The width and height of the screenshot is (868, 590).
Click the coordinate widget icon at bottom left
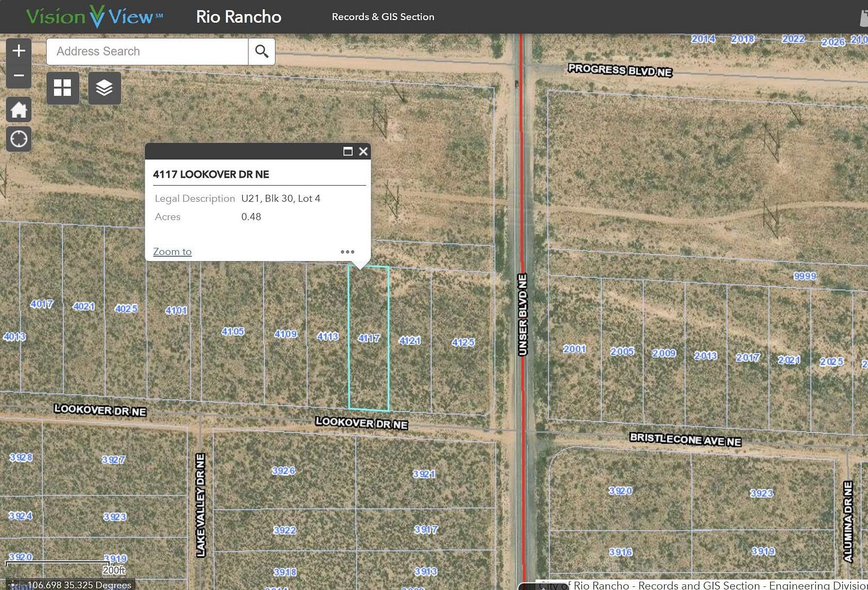(13, 585)
